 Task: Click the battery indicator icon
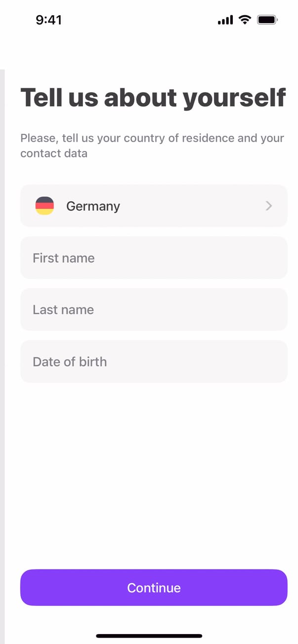point(267,20)
